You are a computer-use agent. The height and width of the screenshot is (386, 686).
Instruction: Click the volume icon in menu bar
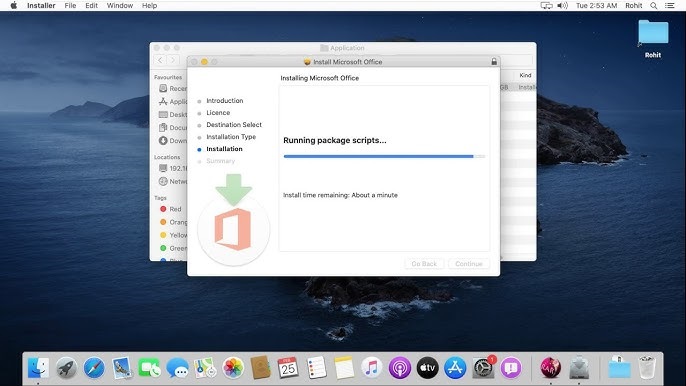(562, 6)
